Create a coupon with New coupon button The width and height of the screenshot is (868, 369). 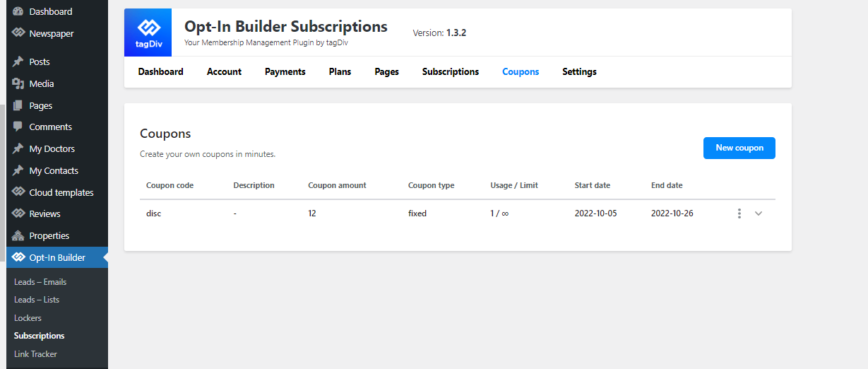pyautogui.click(x=739, y=148)
